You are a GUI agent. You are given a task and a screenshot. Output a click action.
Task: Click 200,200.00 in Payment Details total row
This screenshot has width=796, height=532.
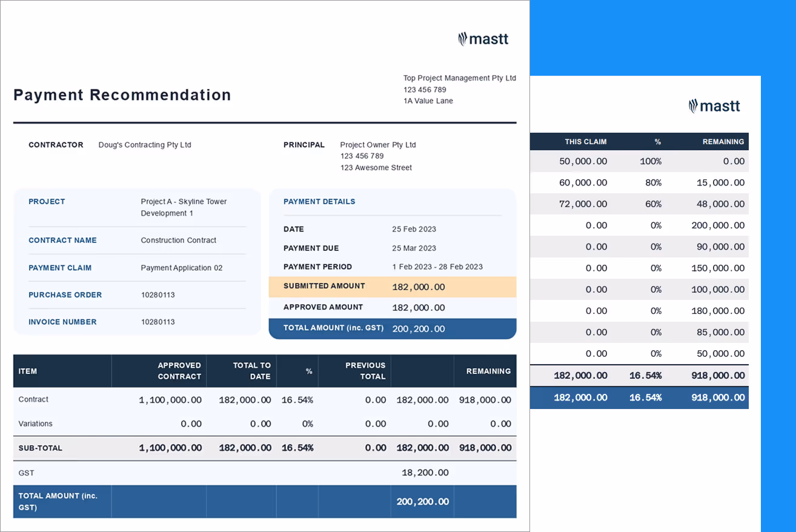pyautogui.click(x=419, y=329)
